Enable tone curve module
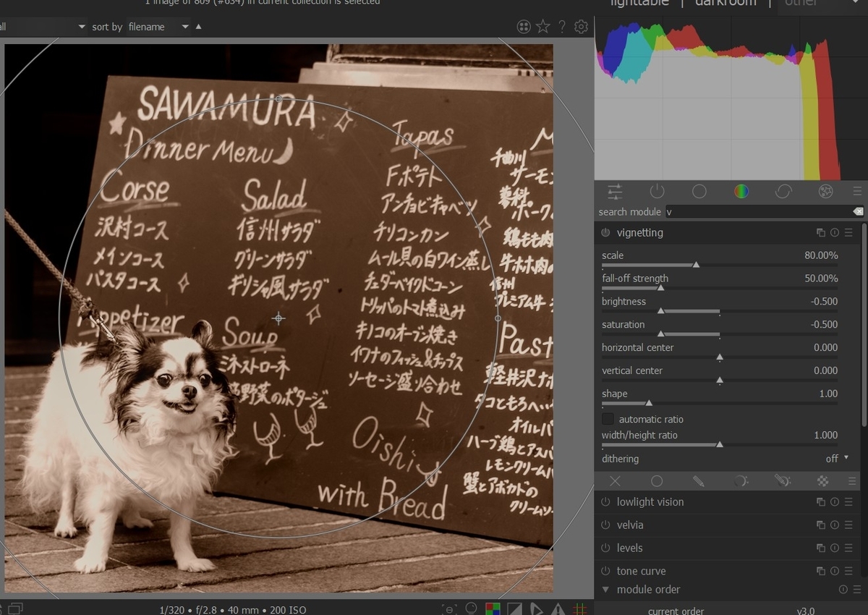The height and width of the screenshot is (615, 868). point(605,572)
